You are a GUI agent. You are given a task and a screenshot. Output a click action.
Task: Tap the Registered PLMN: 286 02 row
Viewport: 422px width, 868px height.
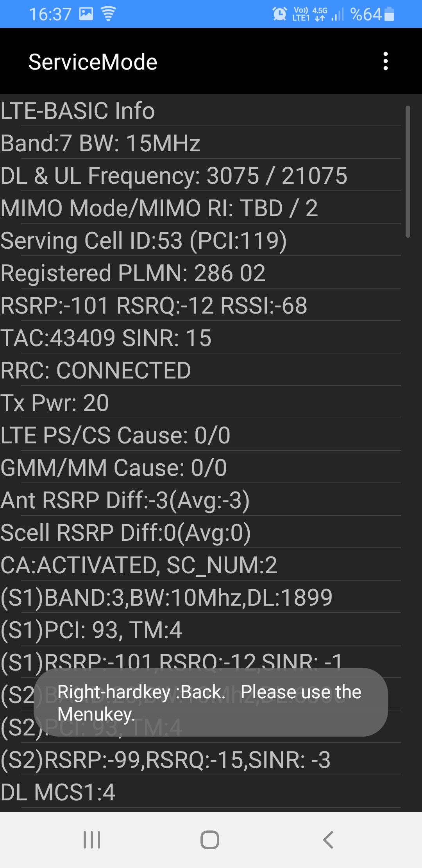coord(200,273)
